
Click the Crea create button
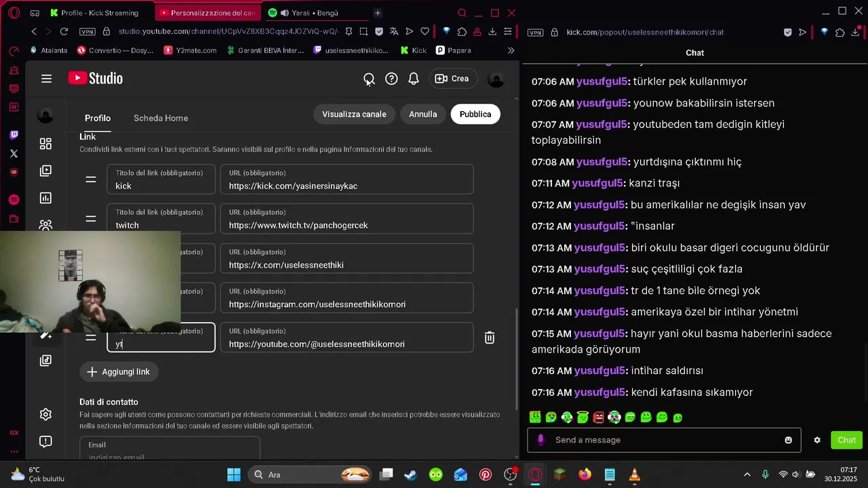(x=452, y=79)
